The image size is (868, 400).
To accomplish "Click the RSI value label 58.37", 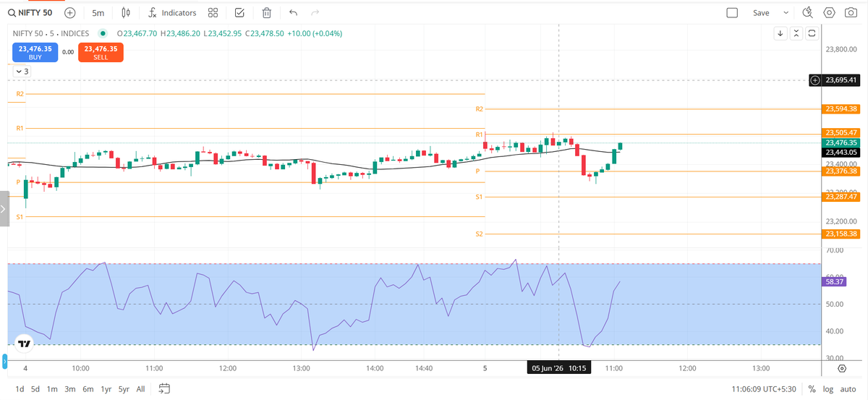I will pyautogui.click(x=833, y=283).
